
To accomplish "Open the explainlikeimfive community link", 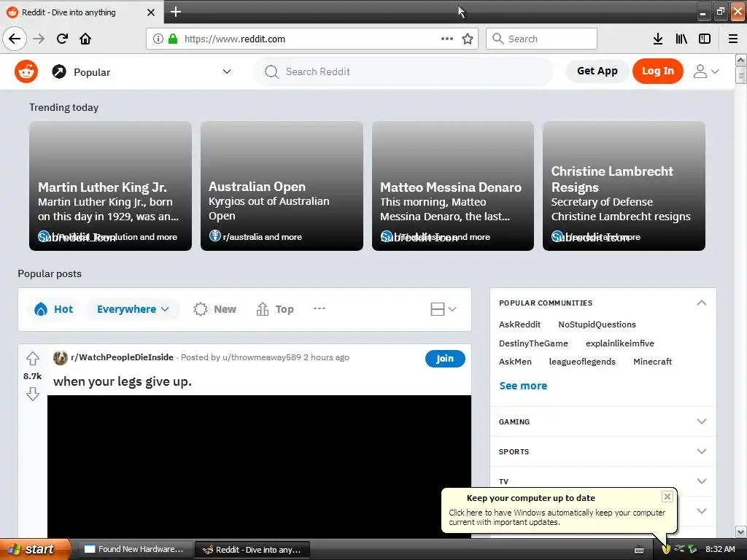I will [620, 343].
